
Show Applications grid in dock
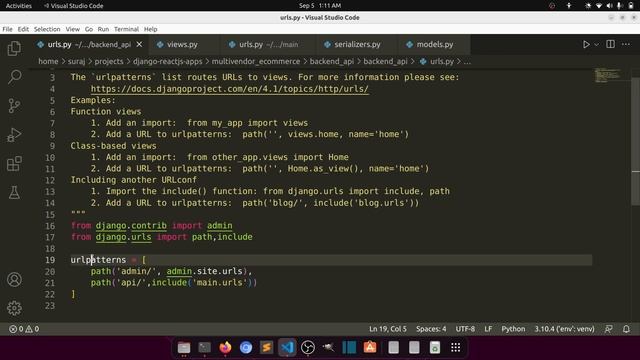click(456, 347)
